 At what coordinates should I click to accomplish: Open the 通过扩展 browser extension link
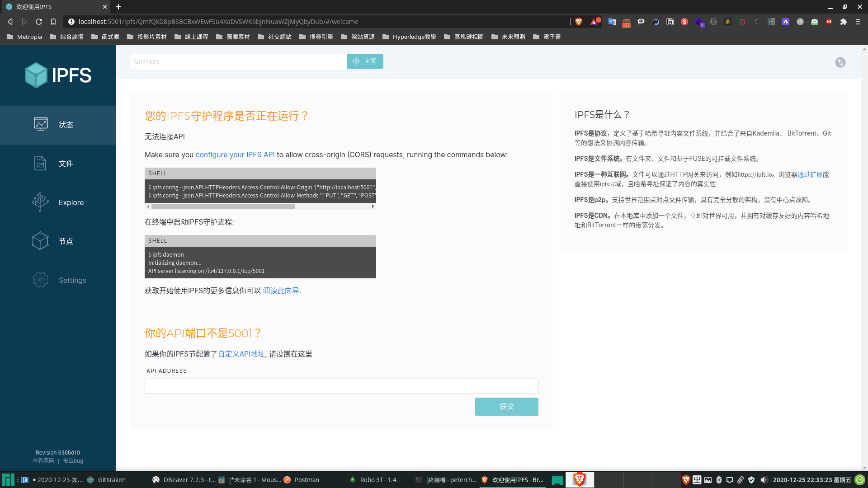pyautogui.click(x=810, y=174)
